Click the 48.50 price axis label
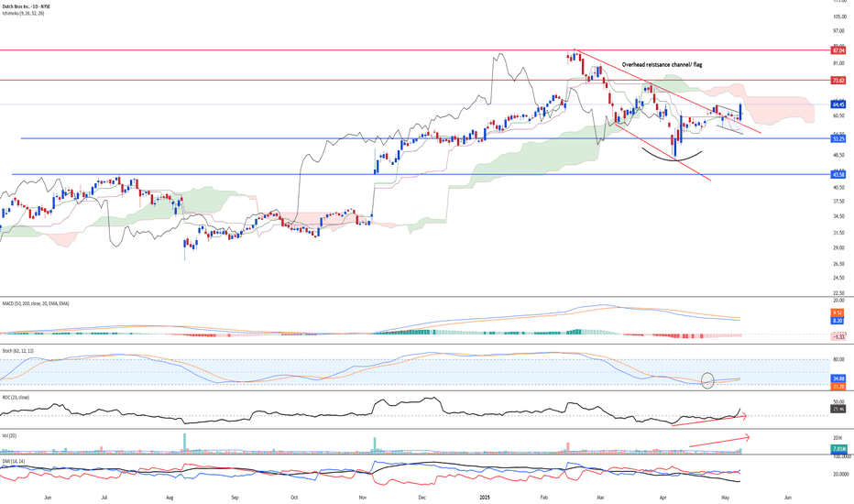Image resolution: width=854 pixels, height=504 pixels. [x=839, y=155]
